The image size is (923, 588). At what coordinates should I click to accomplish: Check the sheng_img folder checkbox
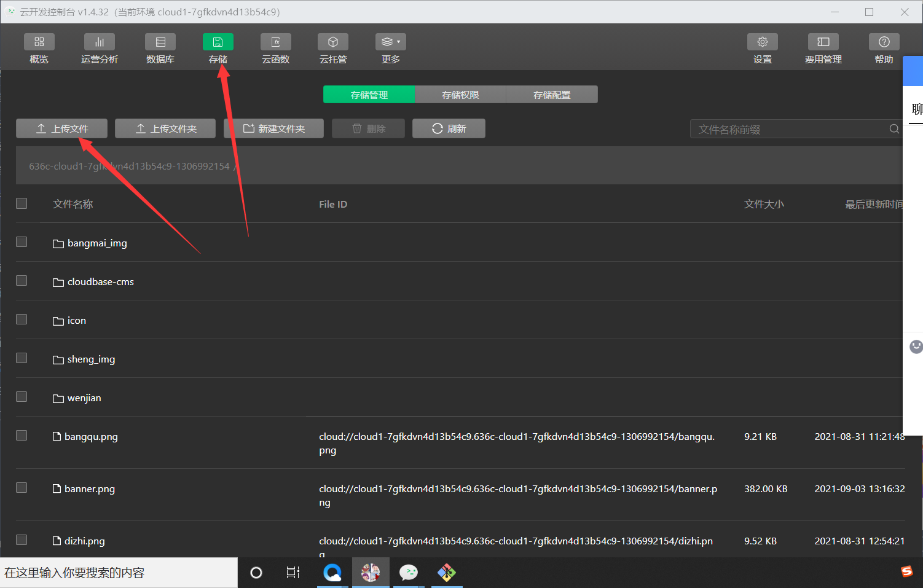pyautogui.click(x=22, y=358)
